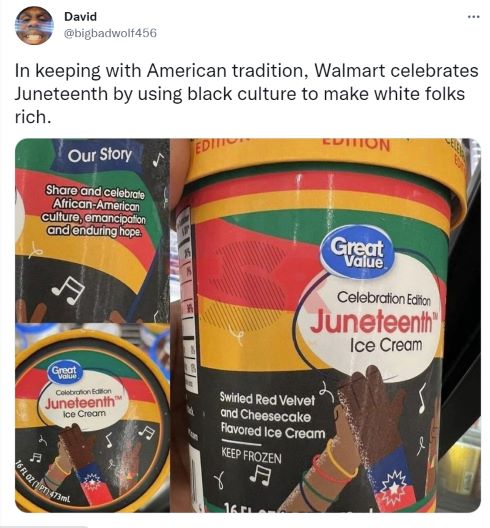
Task: Open the tweet's more options ellipsis menu
Action: click(x=473, y=17)
